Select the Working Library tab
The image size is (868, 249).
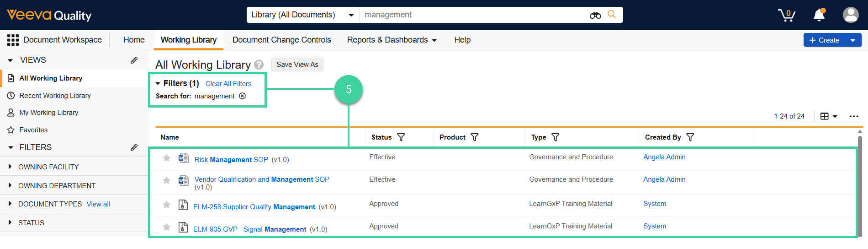(189, 40)
